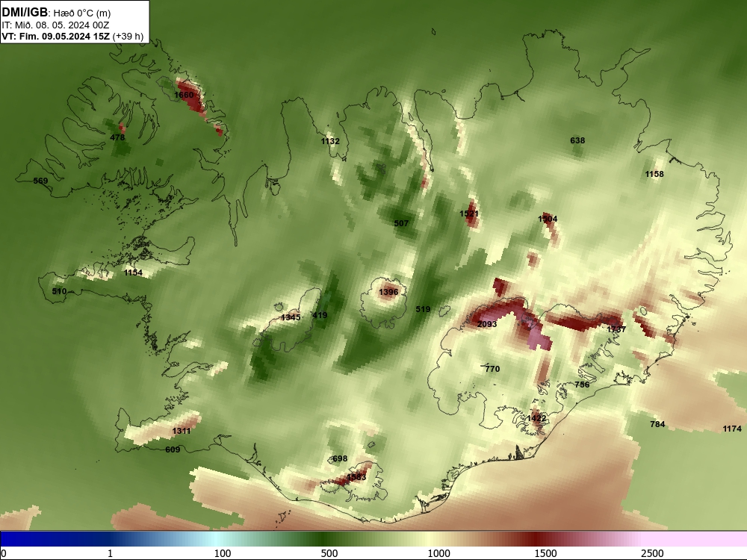This screenshot has width=747, height=560.
Task: Click the 419 value label
Action: 320,315
